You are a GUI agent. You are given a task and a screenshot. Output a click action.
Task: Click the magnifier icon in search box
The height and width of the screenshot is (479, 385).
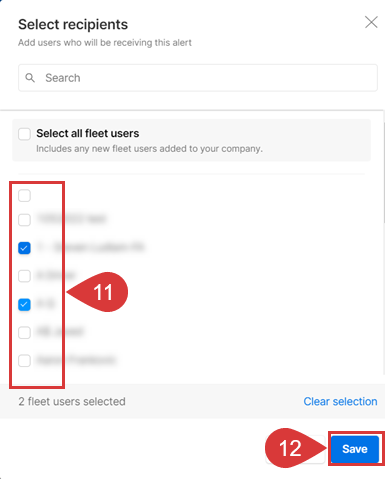pos(30,78)
